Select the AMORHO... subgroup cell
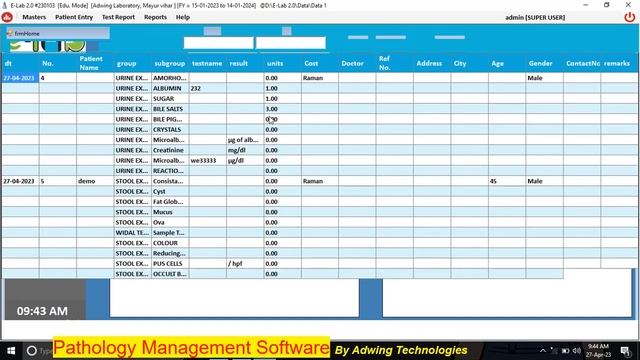The image size is (640, 360). (x=170, y=78)
